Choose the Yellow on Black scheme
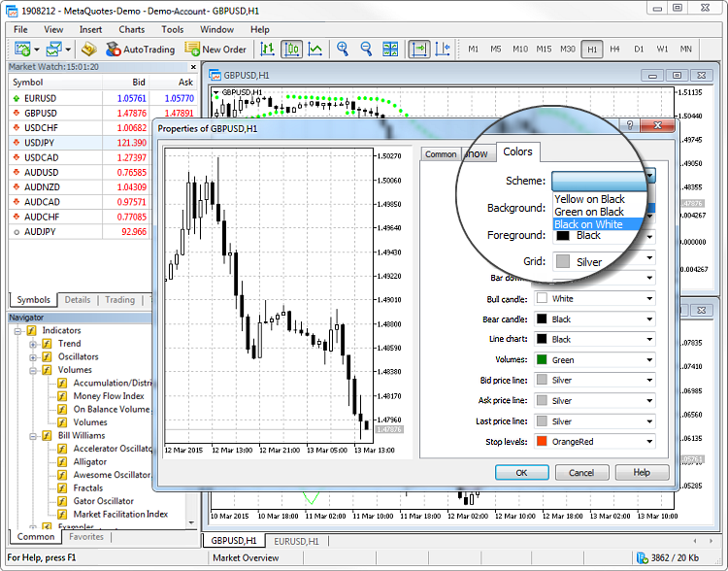This screenshot has height=571, width=728. pos(589,199)
